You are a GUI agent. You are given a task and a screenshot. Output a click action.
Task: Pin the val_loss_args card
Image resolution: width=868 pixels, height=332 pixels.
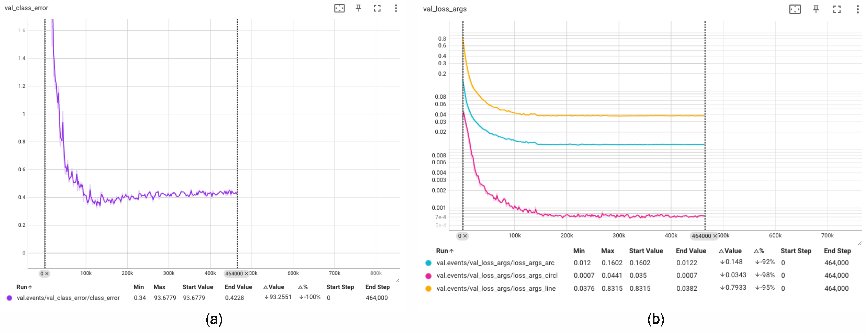coord(816,9)
